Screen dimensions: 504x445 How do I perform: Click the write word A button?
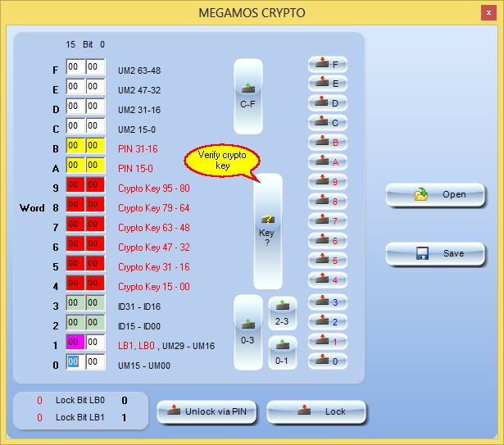(328, 162)
